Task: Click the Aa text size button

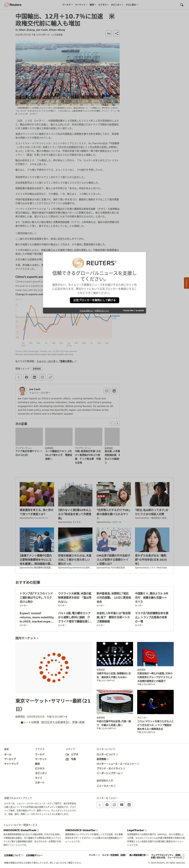Action: click(109, 33)
